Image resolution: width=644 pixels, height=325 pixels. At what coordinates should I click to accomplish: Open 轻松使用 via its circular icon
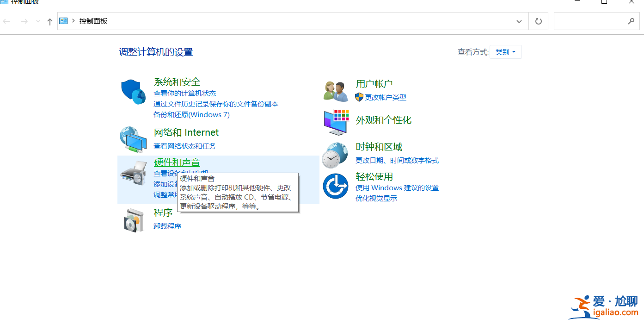[x=335, y=186]
